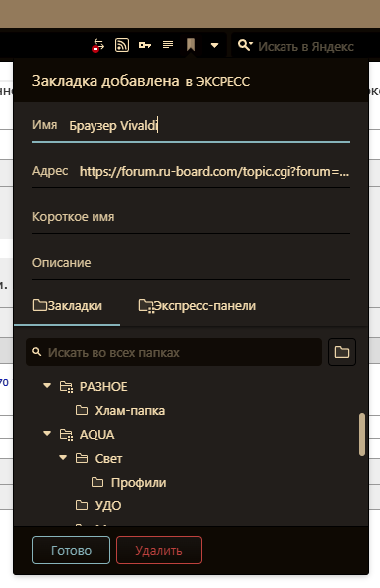Click the 'Закладка добавлена' heading text

105,81
